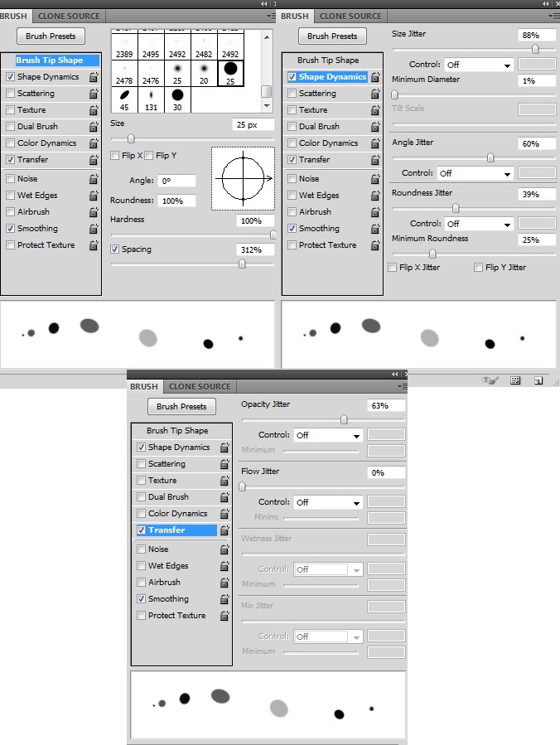Viewport: 560px width, 745px height.
Task: Uncheck Smoothing in the Transfer panel
Action: point(141,598)
